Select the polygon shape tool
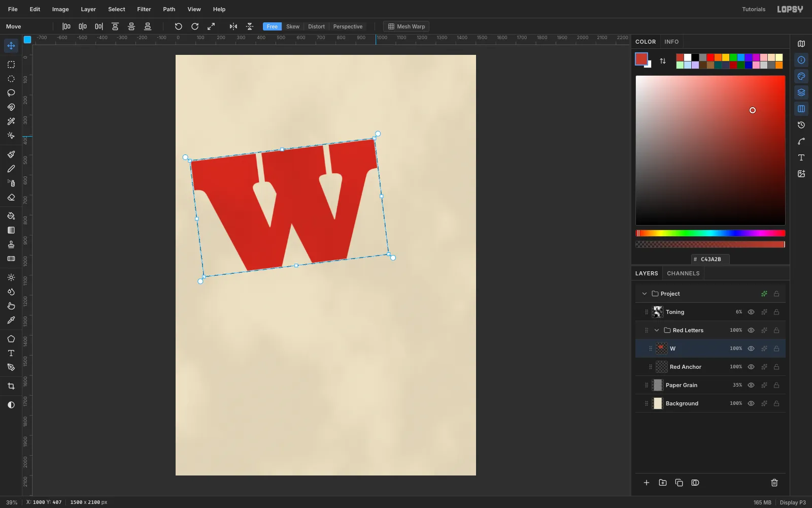This screenshot has height=508, width=812. [x=11, y=339]
